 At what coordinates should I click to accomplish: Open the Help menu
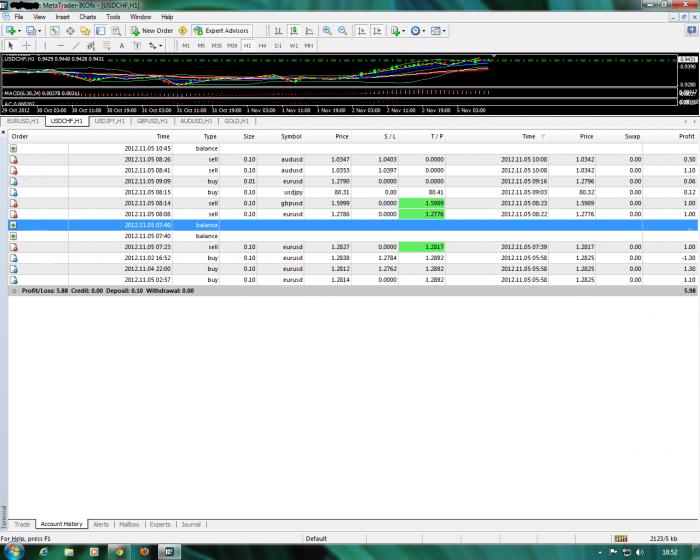click(167, 17)
